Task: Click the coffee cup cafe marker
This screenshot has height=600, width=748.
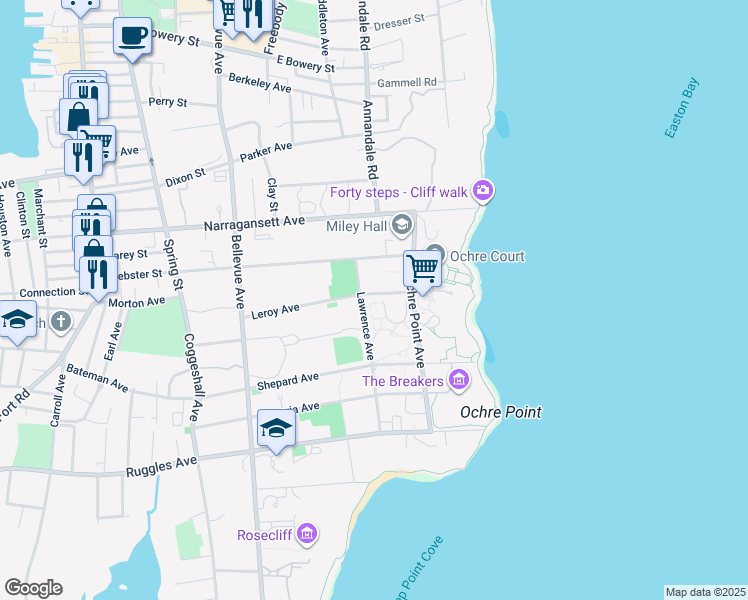Action: tap(133, 38)
